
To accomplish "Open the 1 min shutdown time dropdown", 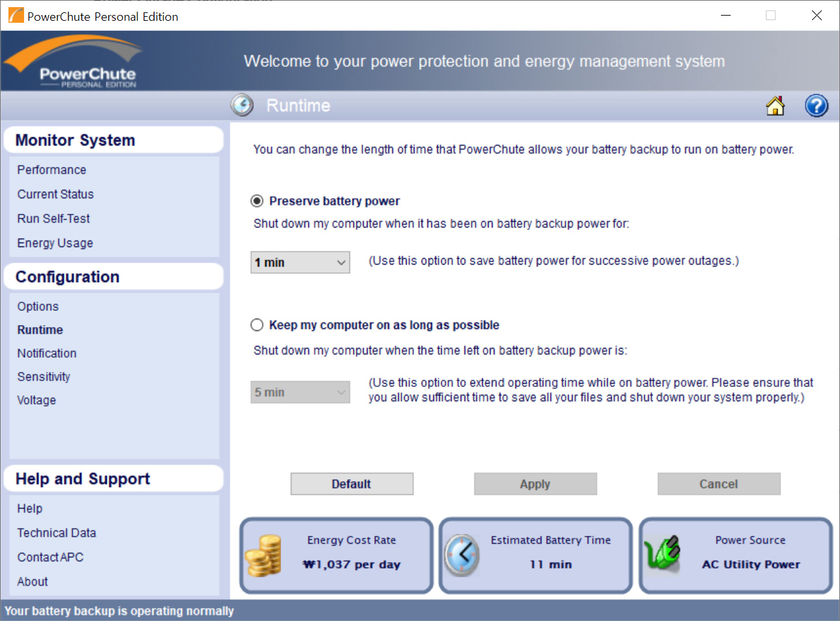I will 300,263.
